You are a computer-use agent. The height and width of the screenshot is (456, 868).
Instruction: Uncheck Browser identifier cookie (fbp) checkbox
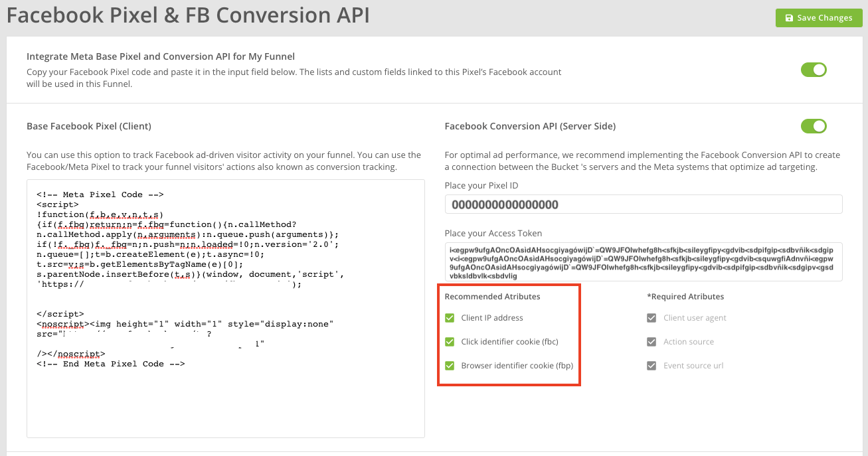pos(450,366)
